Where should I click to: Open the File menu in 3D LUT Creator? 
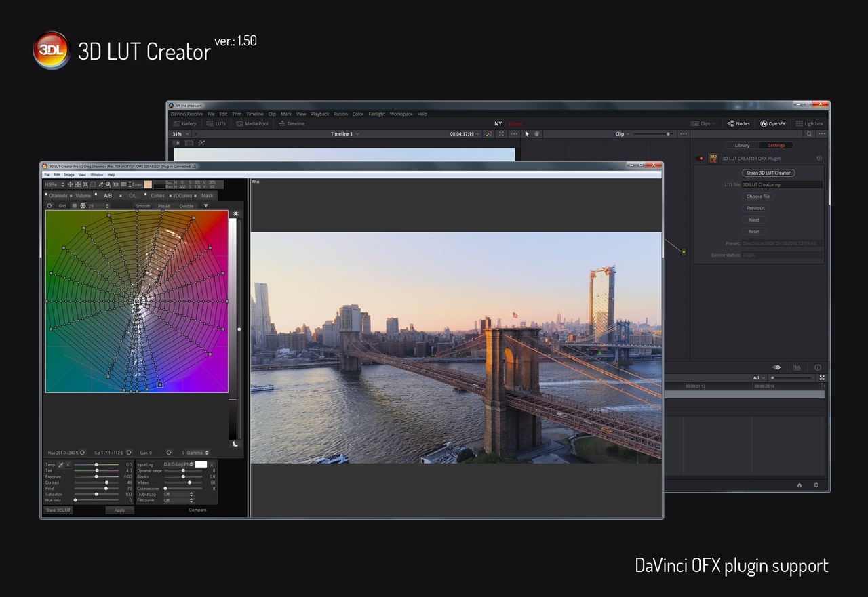(47, 175)
